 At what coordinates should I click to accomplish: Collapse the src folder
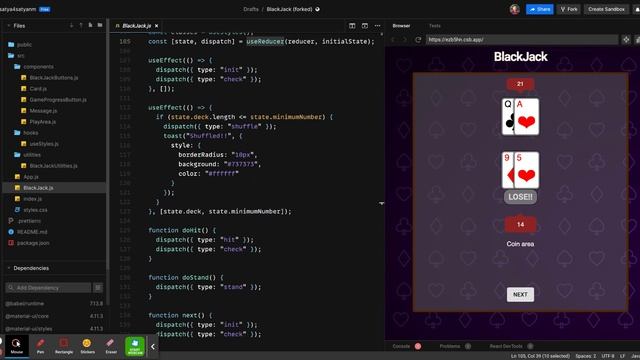pos(20,56)
